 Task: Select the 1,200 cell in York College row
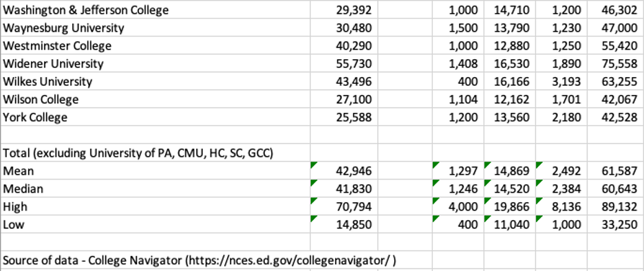click(458, 118)
